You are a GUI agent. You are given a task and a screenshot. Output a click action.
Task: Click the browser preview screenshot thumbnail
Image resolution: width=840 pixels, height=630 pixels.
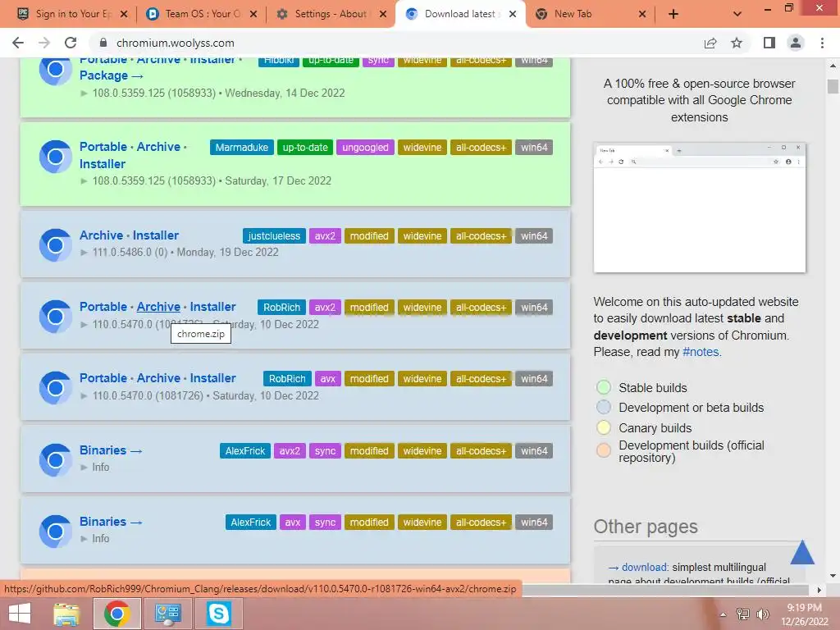click(x=699, y=208)
